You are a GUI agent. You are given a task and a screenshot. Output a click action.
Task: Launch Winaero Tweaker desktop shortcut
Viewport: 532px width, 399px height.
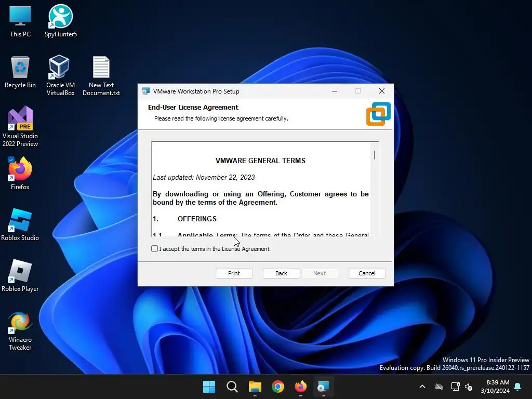pyautogui.click(x=20, y=330)
